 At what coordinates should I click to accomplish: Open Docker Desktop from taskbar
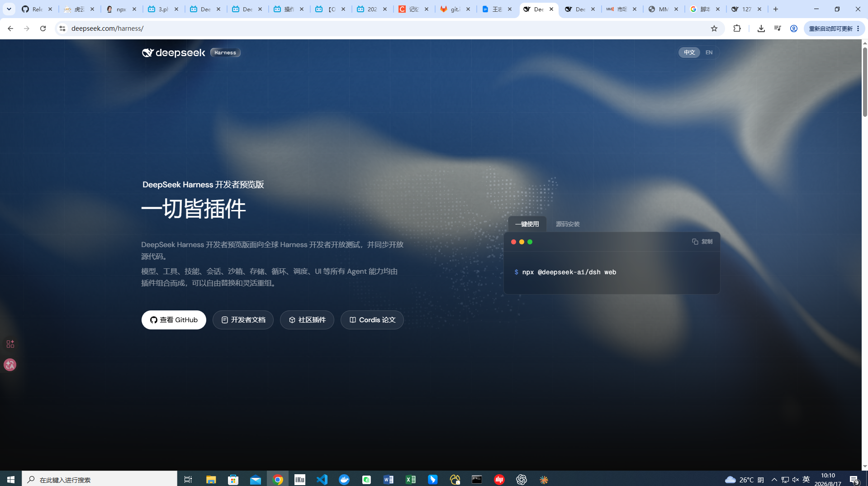pos(344,479)
